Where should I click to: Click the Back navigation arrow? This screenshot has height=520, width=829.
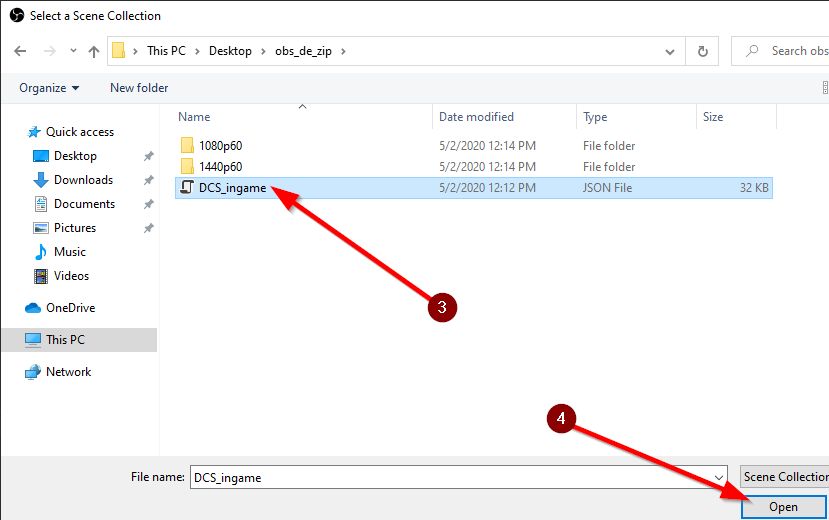click(20, 51)
